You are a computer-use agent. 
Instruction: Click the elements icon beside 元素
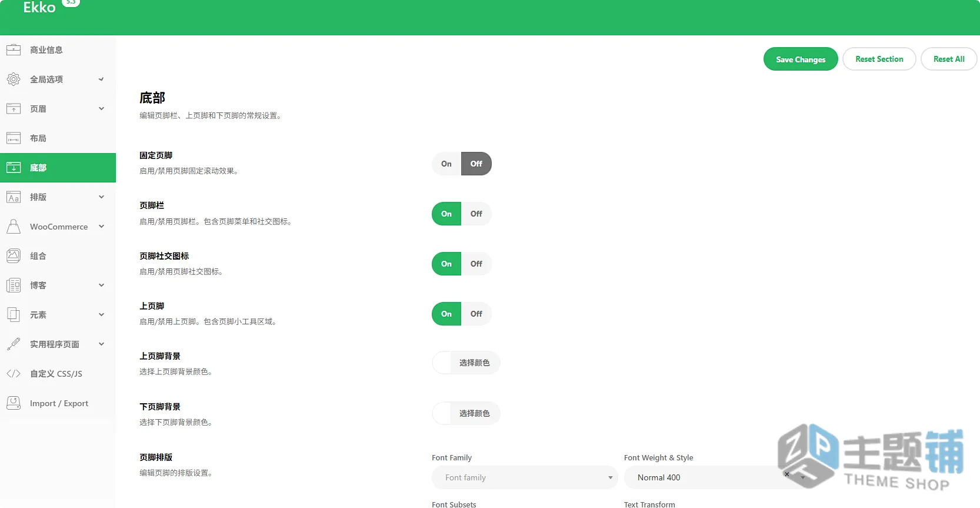(14, 315)
